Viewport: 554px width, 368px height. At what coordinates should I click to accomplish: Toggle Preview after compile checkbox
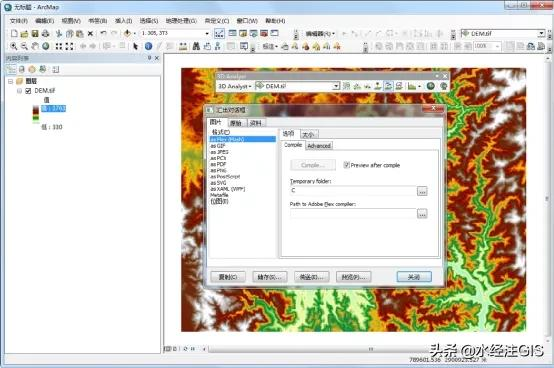point(347,165)
